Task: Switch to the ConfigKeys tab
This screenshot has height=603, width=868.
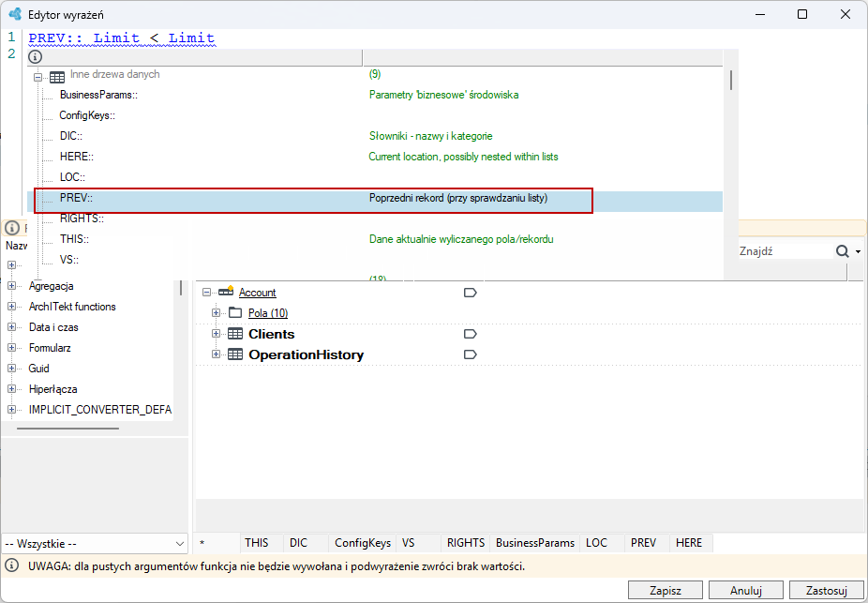Action: click(363, 543)
